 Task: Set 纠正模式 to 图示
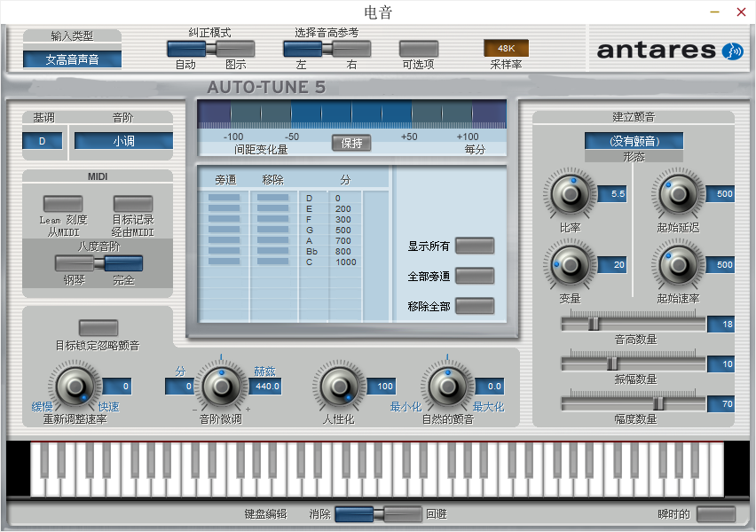click(x=235, y=49)
